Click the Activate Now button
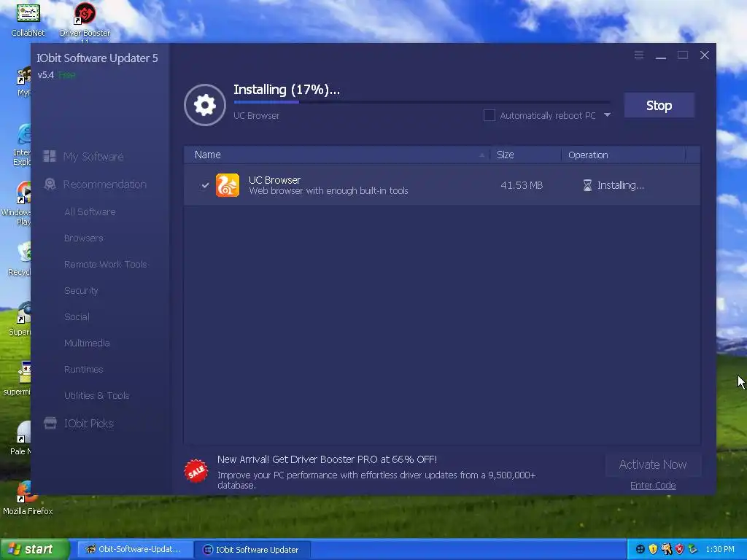 [653, 464]
